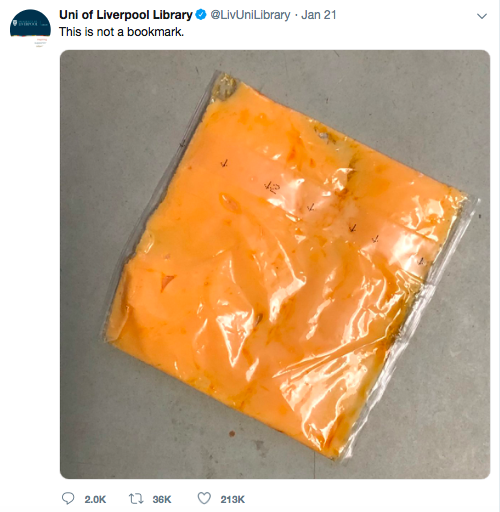Open tweet permalink via Jan 21 date
The image size is (500, 512).
pyautogui.click(x=318, y=15)
